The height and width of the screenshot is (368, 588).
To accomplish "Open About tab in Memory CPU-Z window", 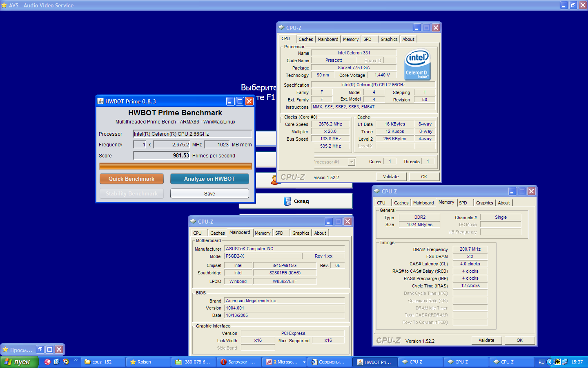I will pyautogui.click(x=504, y=203).
